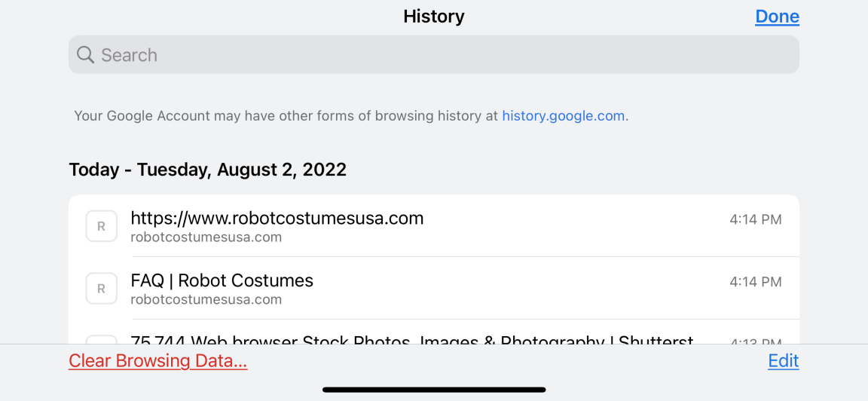The height and width of the screenshot is (401, 868).
Task: Click the R favicon beside FAQ | Robot Costumes
Action: click(x=101, y=288)
